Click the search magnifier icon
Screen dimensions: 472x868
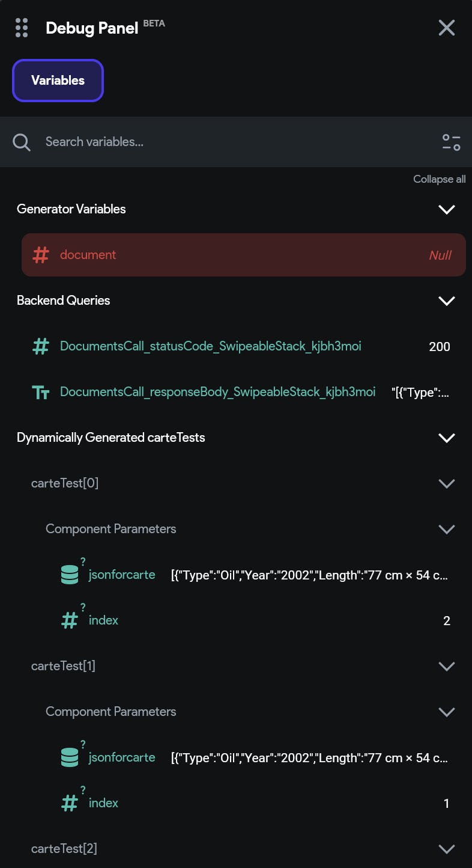[x=22, y=142]
